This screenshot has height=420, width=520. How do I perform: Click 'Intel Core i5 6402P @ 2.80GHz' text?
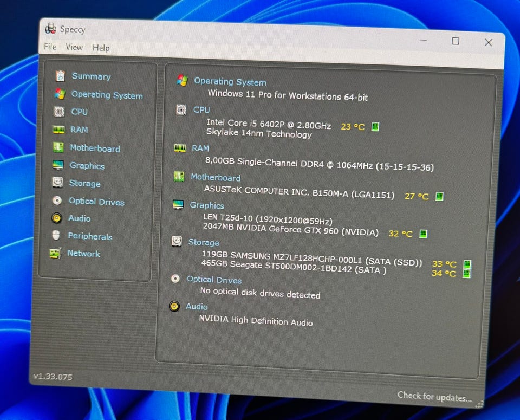click(269, 124)
